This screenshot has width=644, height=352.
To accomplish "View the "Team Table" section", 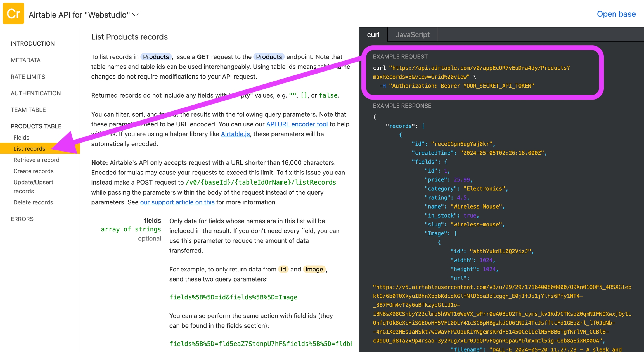I will click(x=28, y=110).
